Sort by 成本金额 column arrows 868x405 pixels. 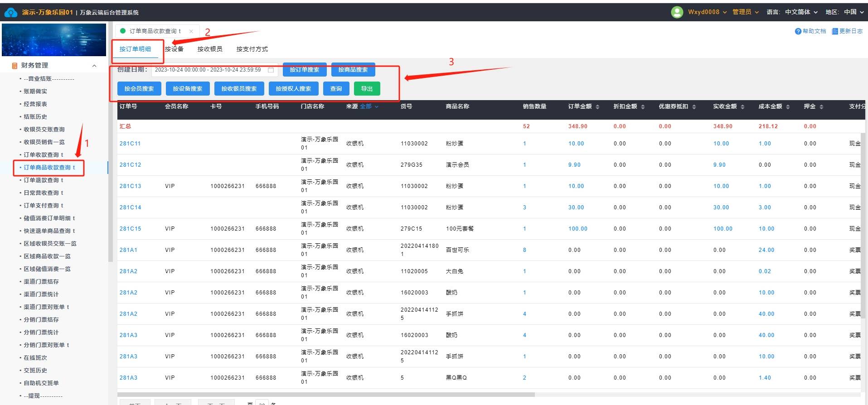788,107
